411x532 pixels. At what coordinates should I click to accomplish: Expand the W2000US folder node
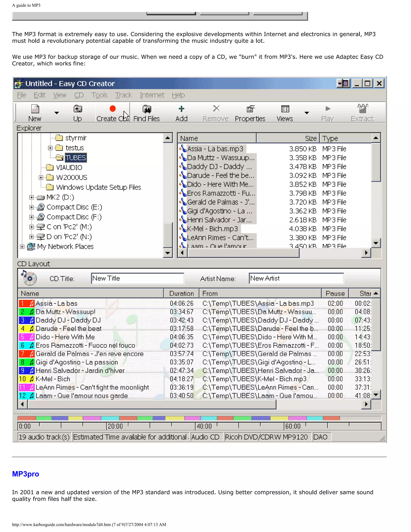pyautogui.click(x=41, y=178)
